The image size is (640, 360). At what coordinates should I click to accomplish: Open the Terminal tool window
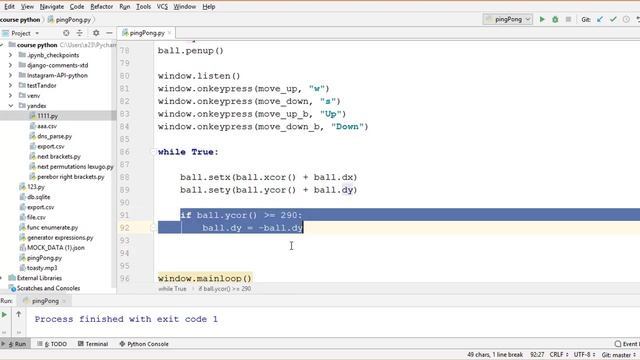coord(93,344)
